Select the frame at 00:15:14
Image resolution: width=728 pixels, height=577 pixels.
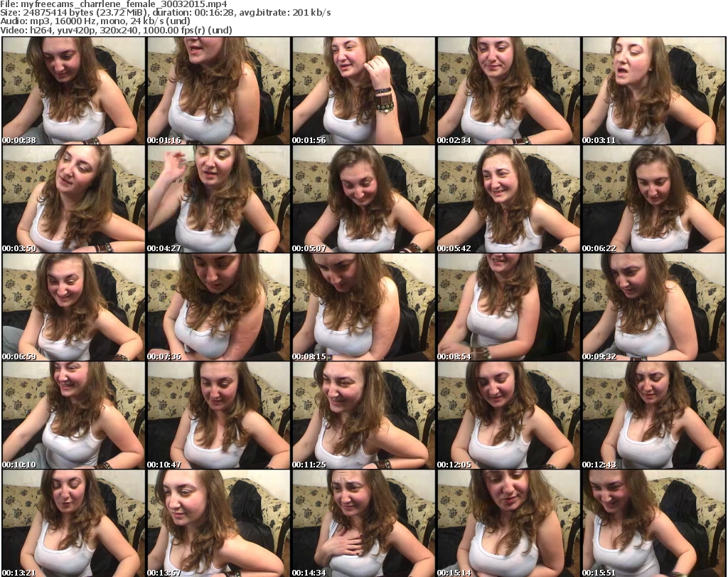pos(508,524)
